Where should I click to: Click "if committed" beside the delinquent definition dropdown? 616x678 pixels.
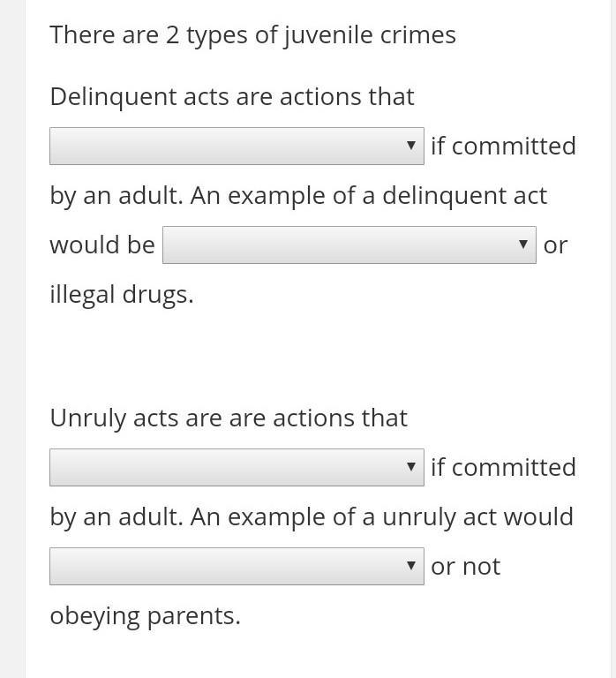[503, 147]
